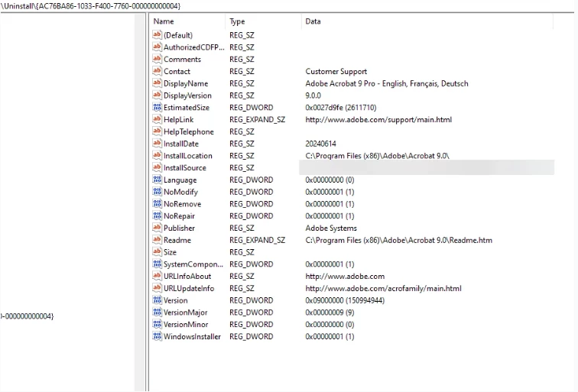
Task: Click the vertical scrollbar of the tree pane
Action: (x=140, y=202)
